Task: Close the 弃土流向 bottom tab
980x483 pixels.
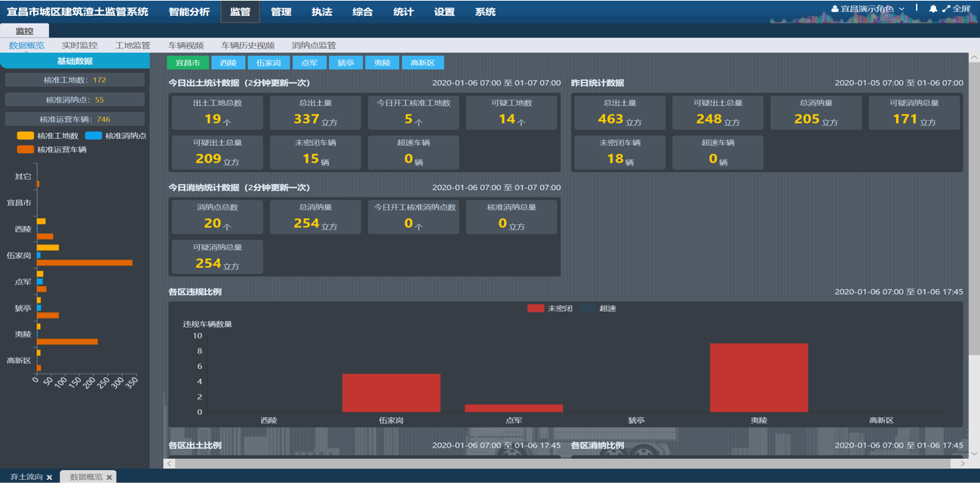Action: (x=49, y=477)
